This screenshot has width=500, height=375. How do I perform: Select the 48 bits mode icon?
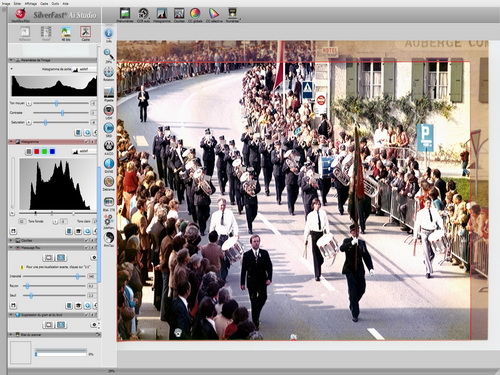click(66, 32)
